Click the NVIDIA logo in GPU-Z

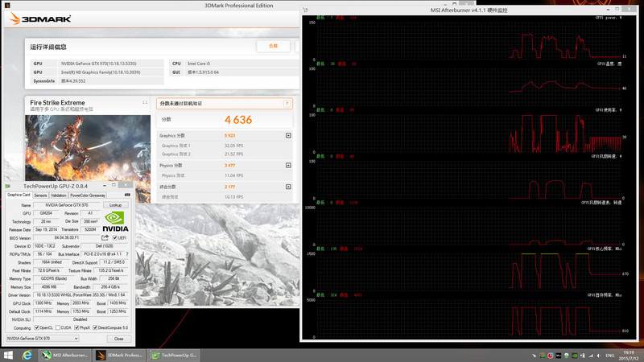(x=115, y=222)
